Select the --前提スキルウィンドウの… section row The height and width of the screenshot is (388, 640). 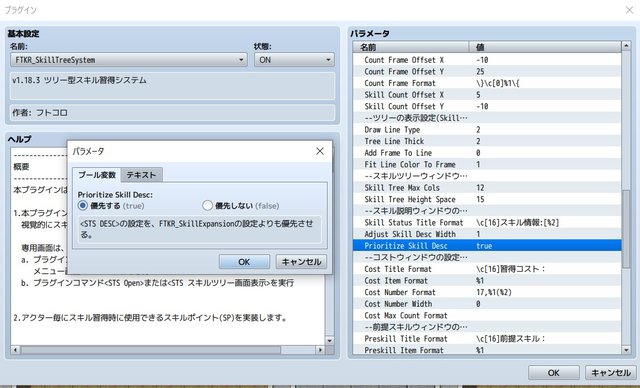[x=487, y=327]
